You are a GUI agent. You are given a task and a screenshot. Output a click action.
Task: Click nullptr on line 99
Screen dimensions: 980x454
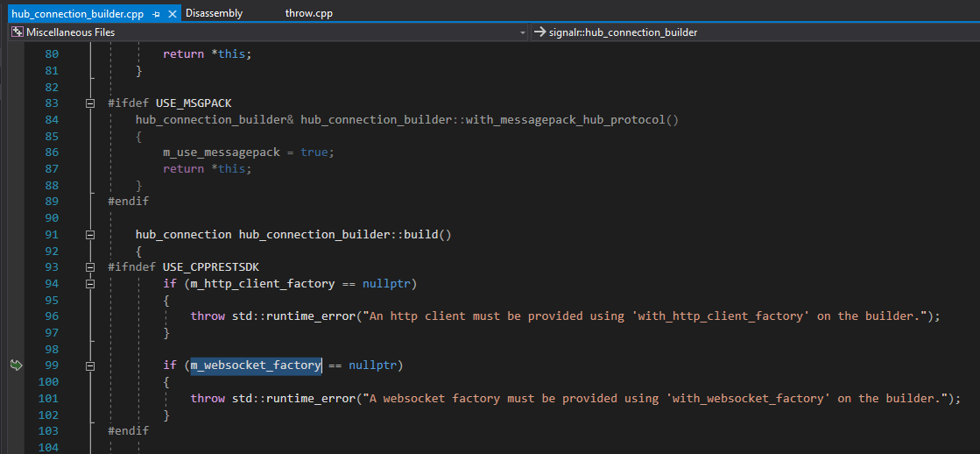click(x=372, y=365)
